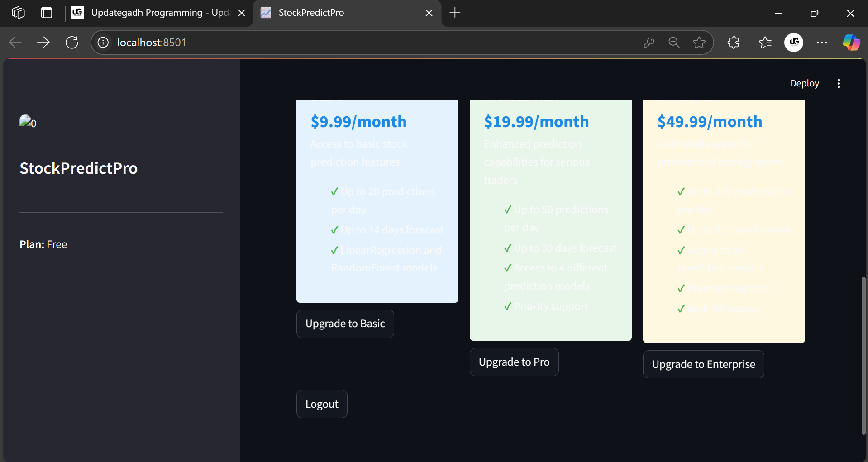The image size is (868, 462).
Task: Click the zoom out magnifier icon
Action: pos(674,43)
